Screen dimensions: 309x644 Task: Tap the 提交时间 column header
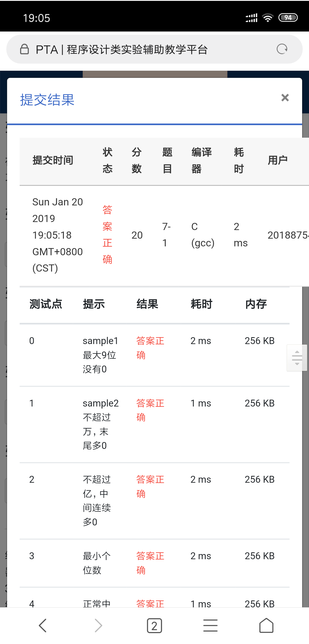click(53, 160)
